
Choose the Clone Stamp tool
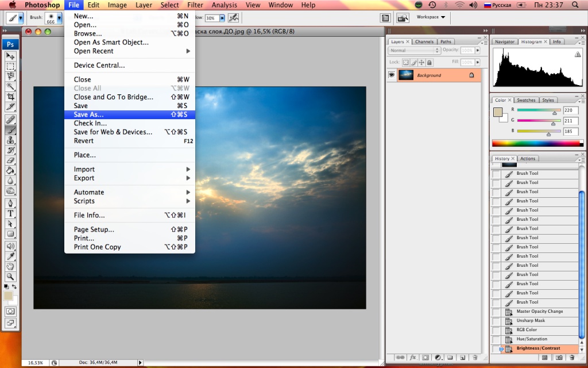[x=10, y=140]
